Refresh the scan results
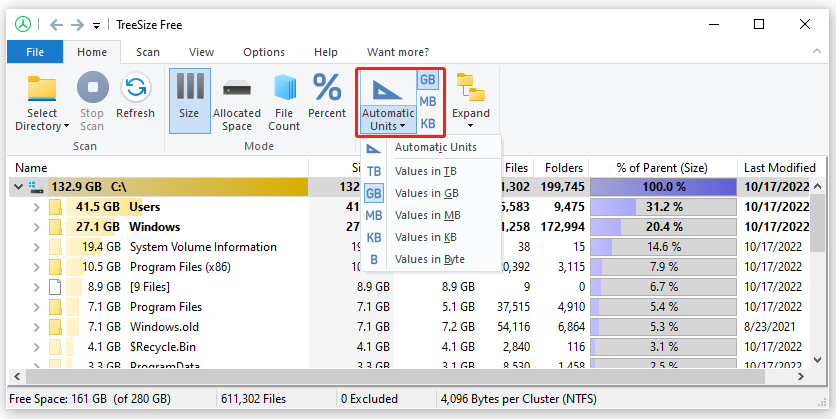 135,96
